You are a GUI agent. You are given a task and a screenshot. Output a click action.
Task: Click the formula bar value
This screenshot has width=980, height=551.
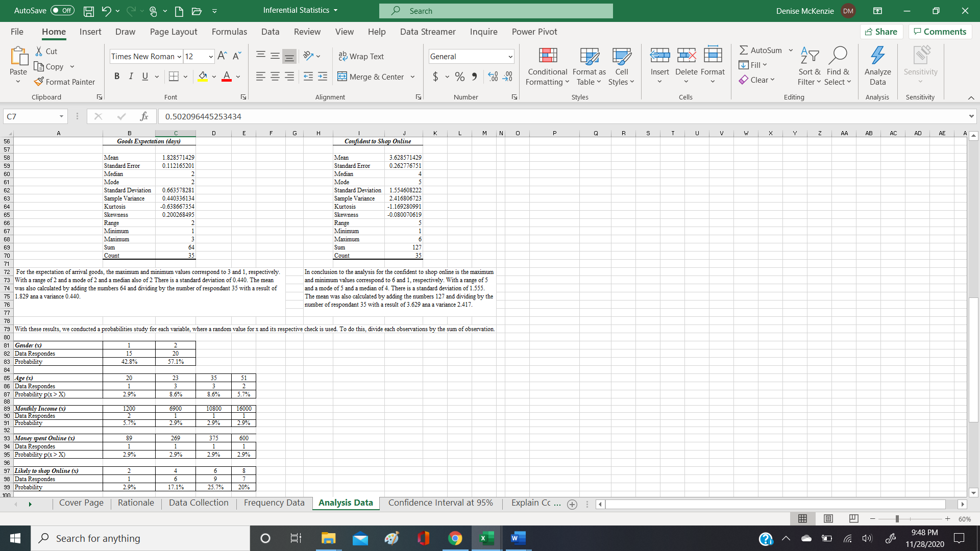tap(203, 116)
